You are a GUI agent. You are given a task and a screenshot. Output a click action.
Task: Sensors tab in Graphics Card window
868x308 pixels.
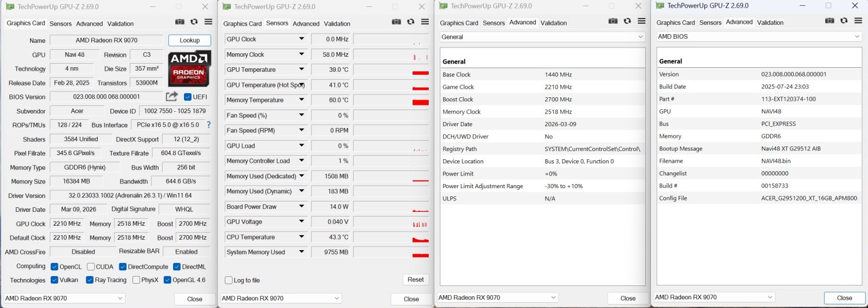click(61, 24)
